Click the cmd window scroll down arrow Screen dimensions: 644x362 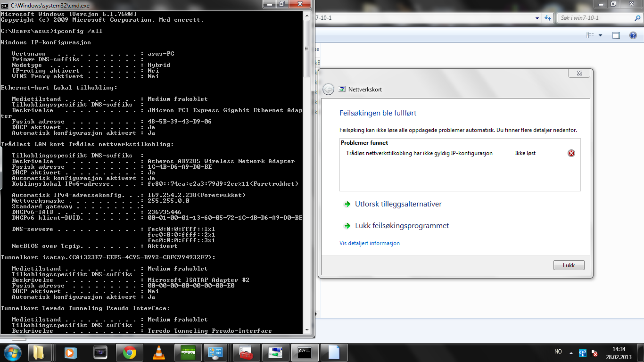click(x=307, y=330)
